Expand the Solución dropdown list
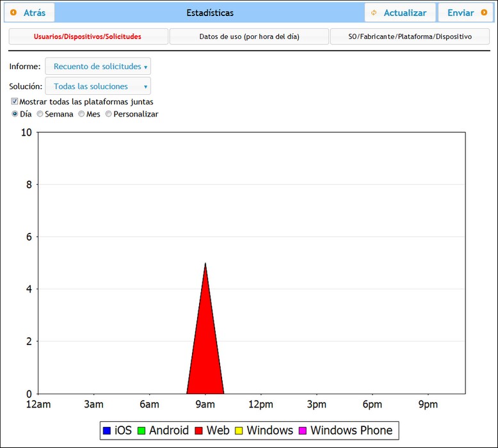Viewport: 498px width, 448px height. tap(98, 86)
